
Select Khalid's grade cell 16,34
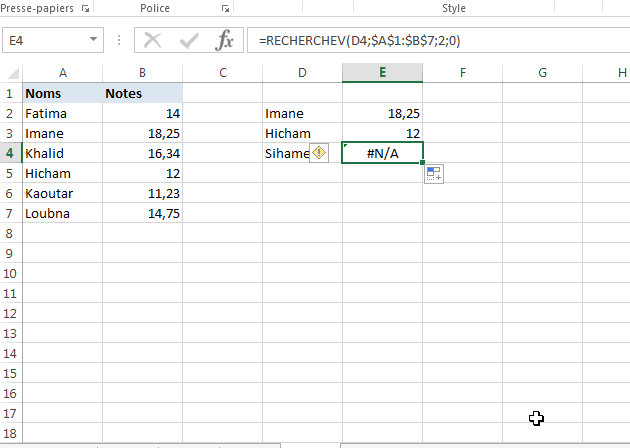[x=143, y=153]
